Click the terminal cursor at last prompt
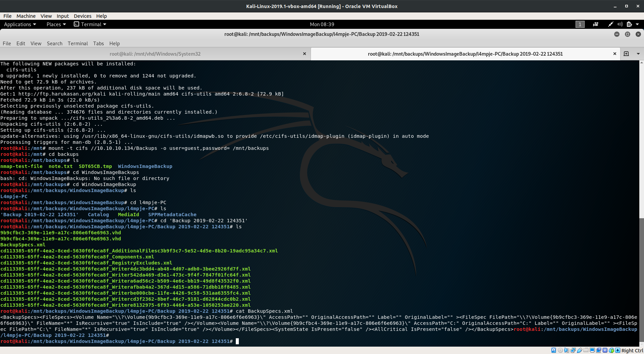This screenshot has height=354, width=644. click(237, 341)
